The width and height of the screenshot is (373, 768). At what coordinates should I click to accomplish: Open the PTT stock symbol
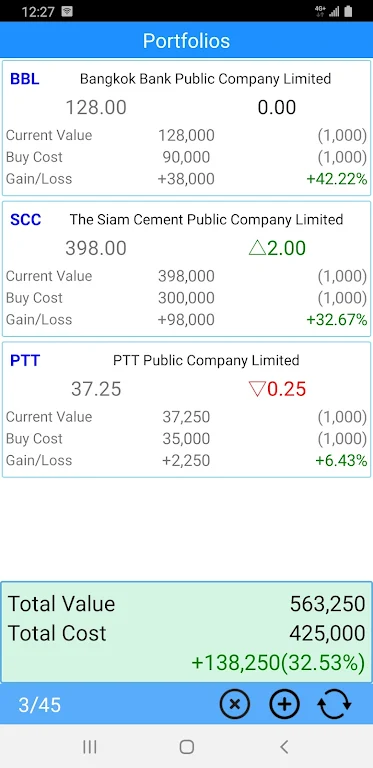25,361
